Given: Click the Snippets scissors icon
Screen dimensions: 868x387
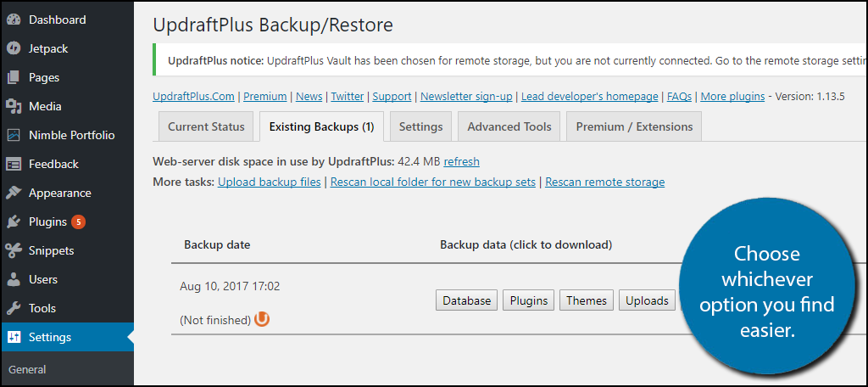Looking at the screenshot, I should pos(14,250).
